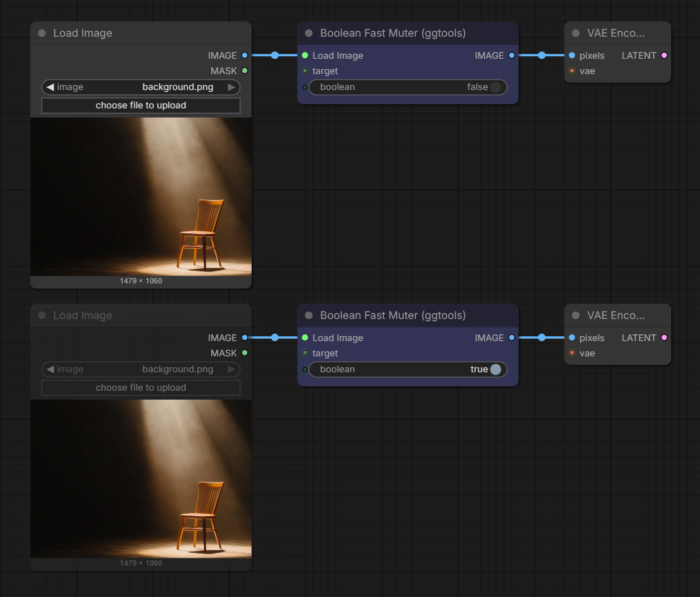Click pixels input dot on bottom VAE Encode
The height and width of the screenshot is (597, 700).
point(572,338)
